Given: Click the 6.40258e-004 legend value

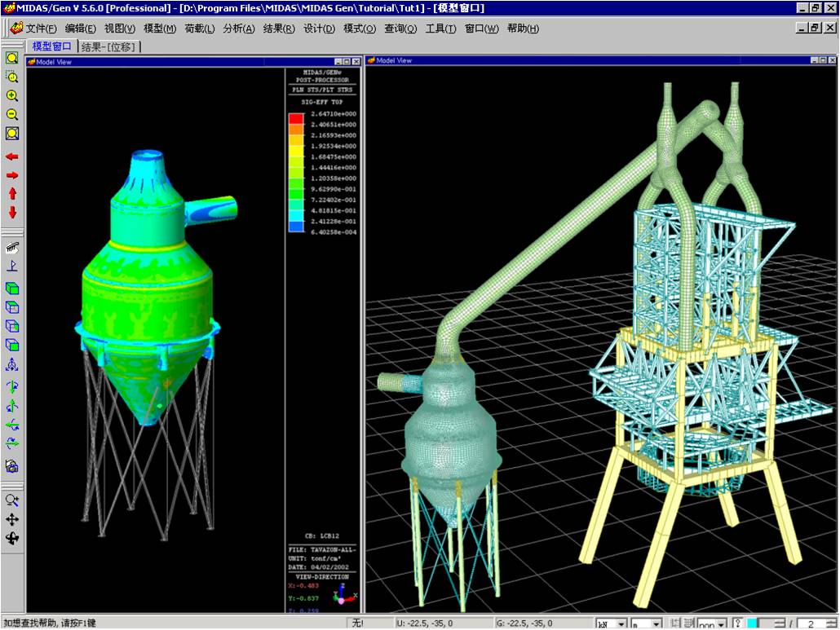Looking at the screenshot, I should tap(334, 231).
